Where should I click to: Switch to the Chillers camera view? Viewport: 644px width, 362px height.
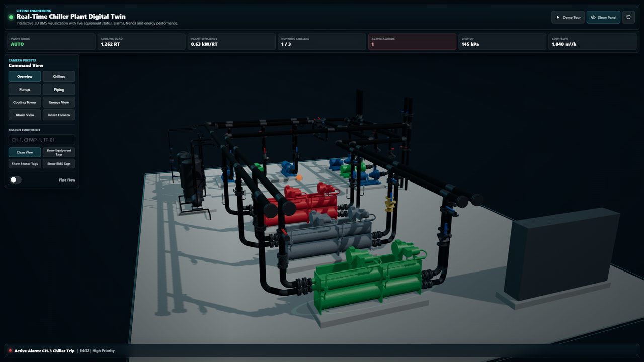click(x=59, y=77)
